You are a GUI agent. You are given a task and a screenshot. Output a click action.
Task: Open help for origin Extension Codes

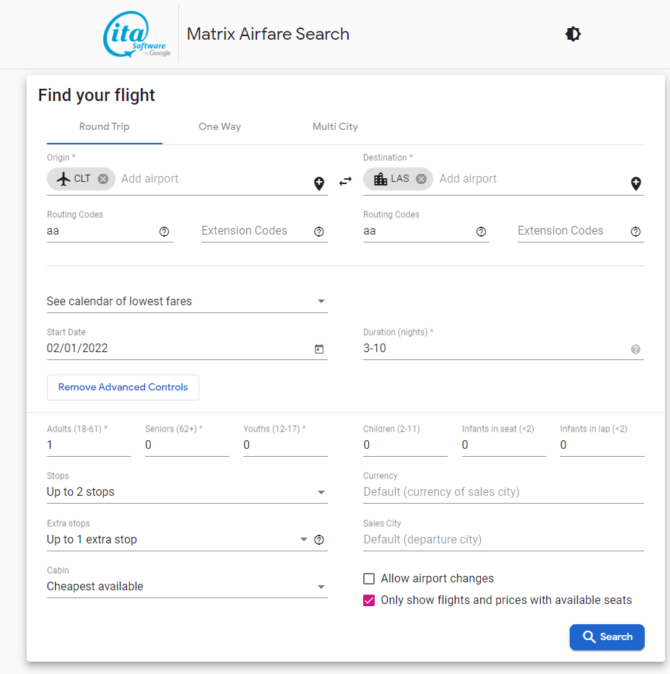(x=319, y=232)
